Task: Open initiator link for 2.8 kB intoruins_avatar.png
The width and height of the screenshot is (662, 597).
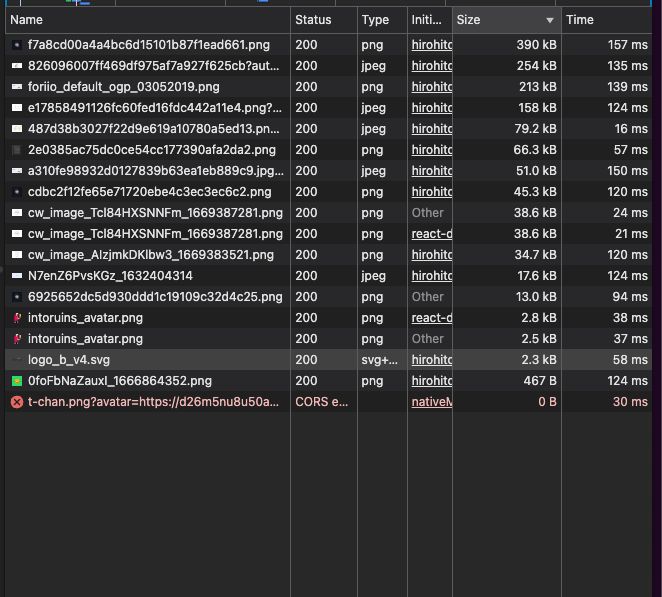Action: [431, 318]
